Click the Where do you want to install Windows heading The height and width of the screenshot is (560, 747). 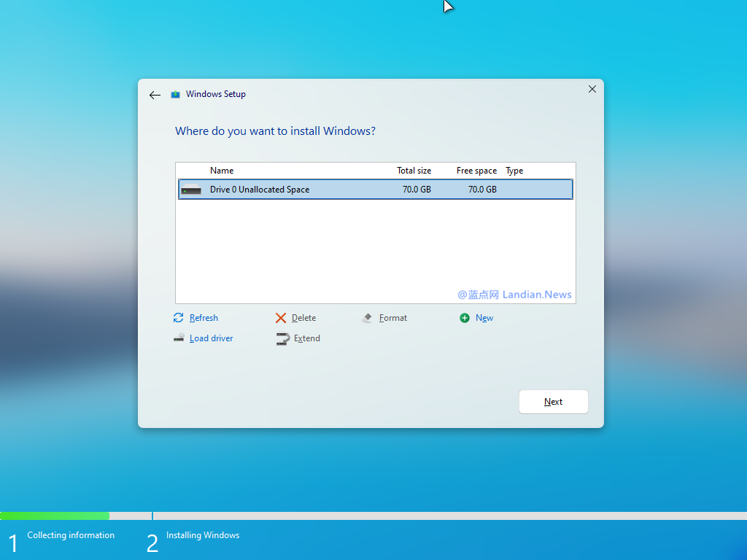pyautogui.click(x=275, y=131)
